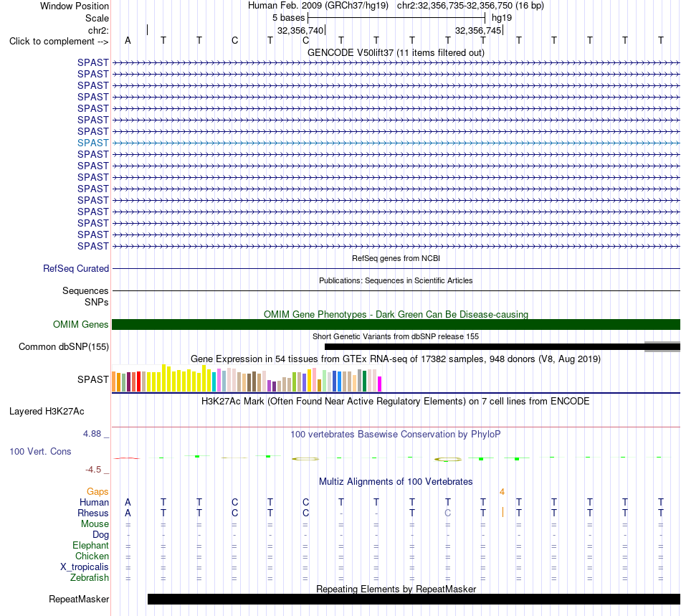The image size is (681, 616).
Task: Click the 'Dog' alignment row label
Action: coord(100,535)
